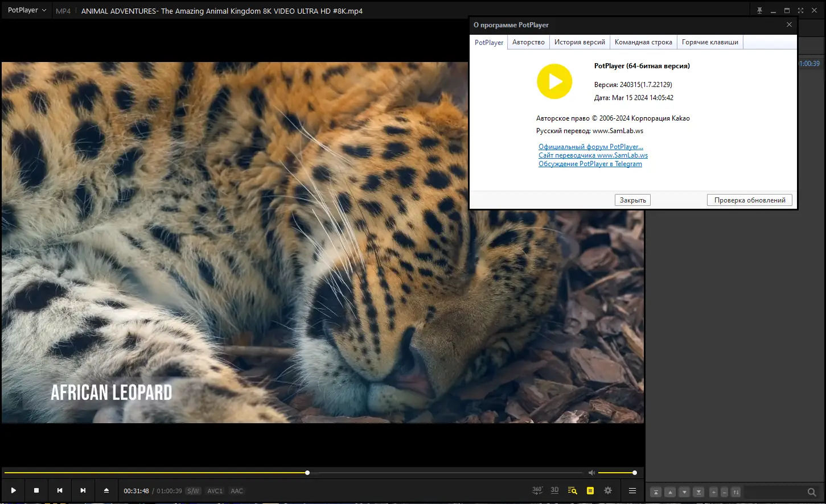The width and height of the screenshot is (826, 504).
Task: Toggle the yellow playlist panel icon
Action: [590, 490]
